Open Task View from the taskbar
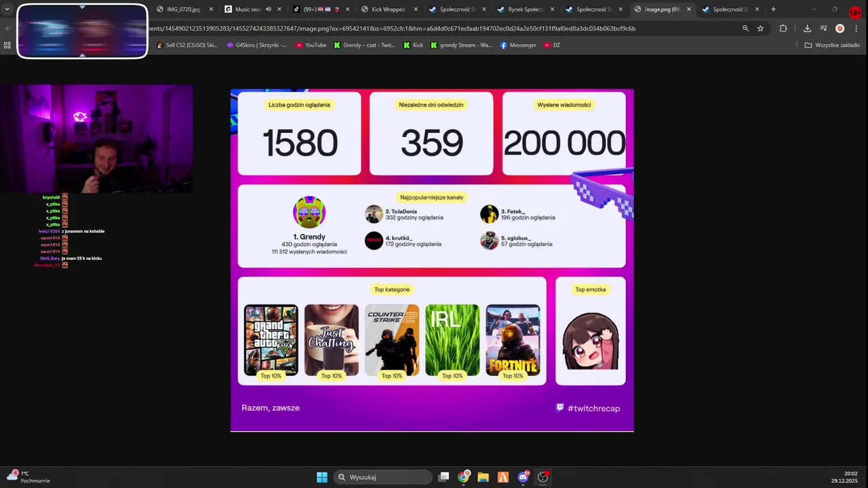This screenshot has height=488, width=868. 443,477
